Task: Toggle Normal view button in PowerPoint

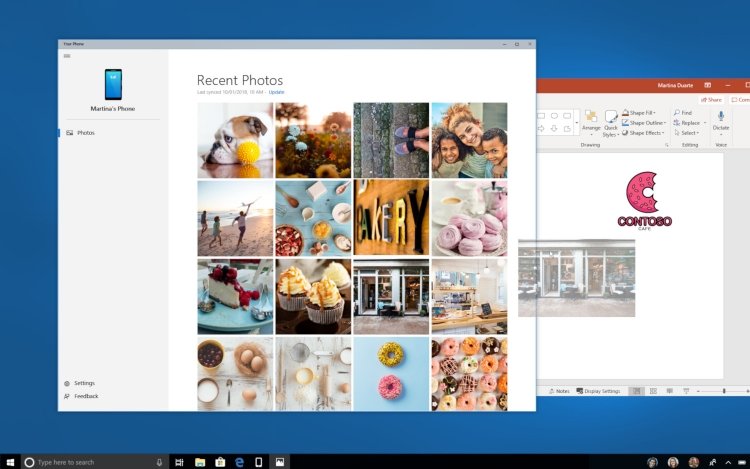Action: click(636, 391)
